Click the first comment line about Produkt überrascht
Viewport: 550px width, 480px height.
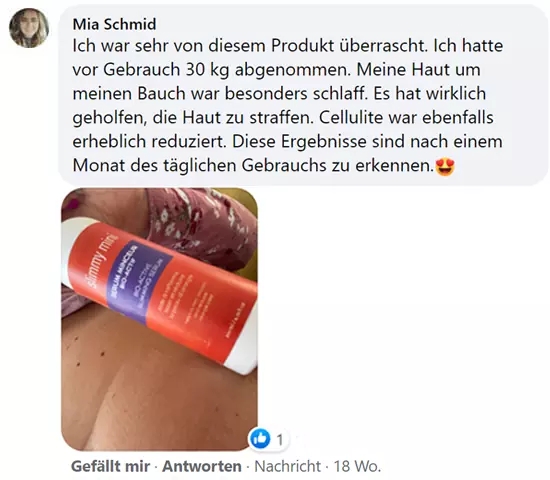(288, 46)
